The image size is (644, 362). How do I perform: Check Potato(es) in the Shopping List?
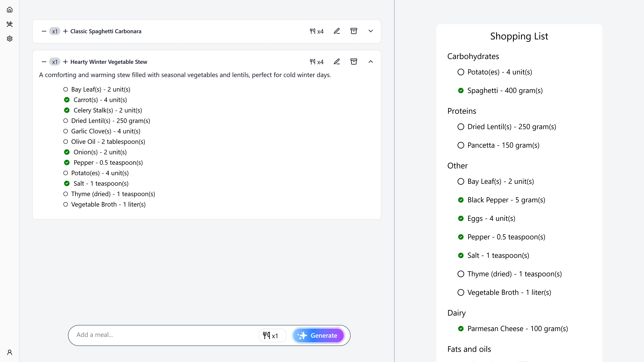[460, 72]
